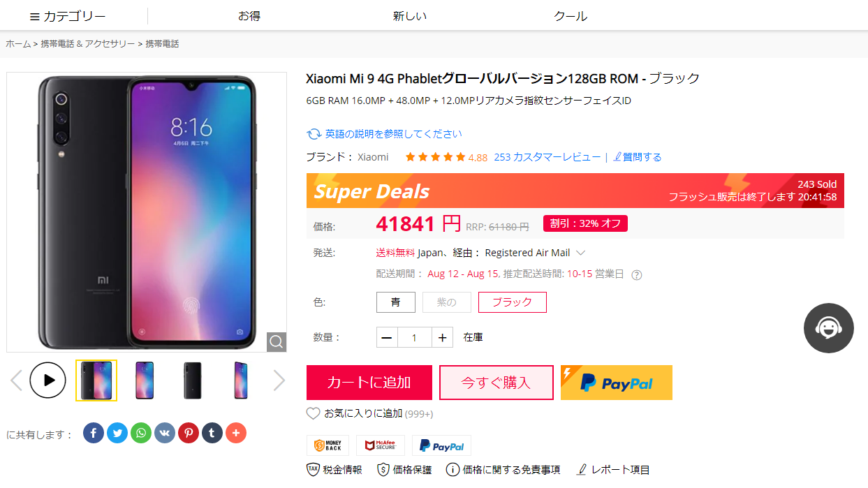Show next product thumbnails with right arrow
868x488 pixels.
coord(279,380)
